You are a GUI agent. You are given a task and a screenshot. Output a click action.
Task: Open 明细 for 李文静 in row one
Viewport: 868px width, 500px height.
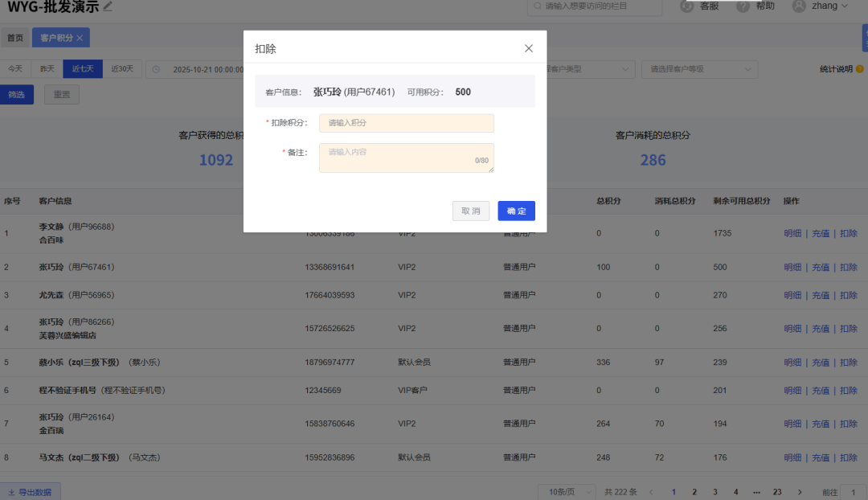point(792,232)
